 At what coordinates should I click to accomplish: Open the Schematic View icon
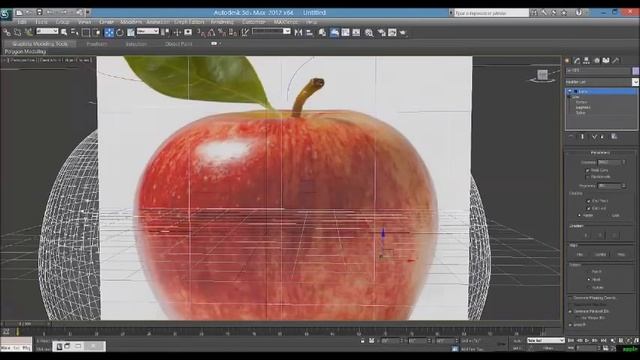(356, 32)
